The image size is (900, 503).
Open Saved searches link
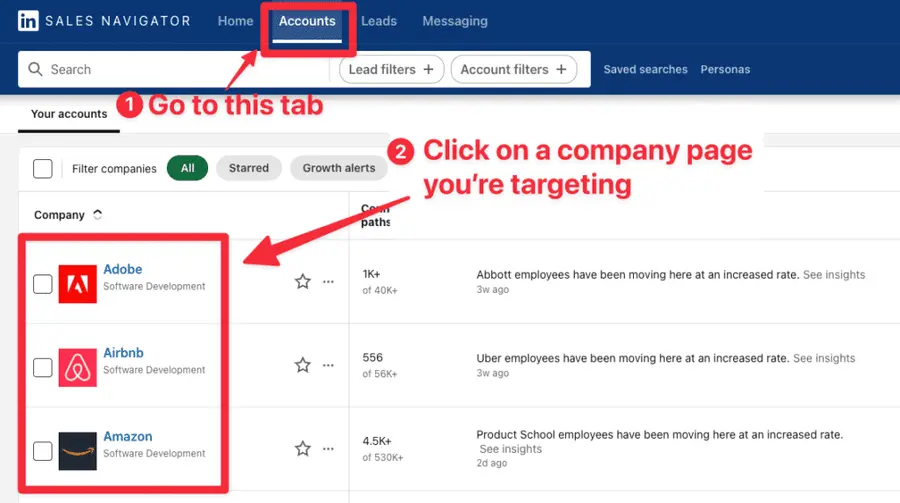point(645,69)
